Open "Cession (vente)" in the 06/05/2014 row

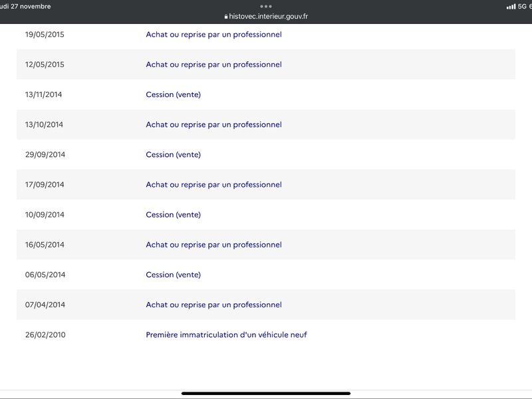point(173,275)
